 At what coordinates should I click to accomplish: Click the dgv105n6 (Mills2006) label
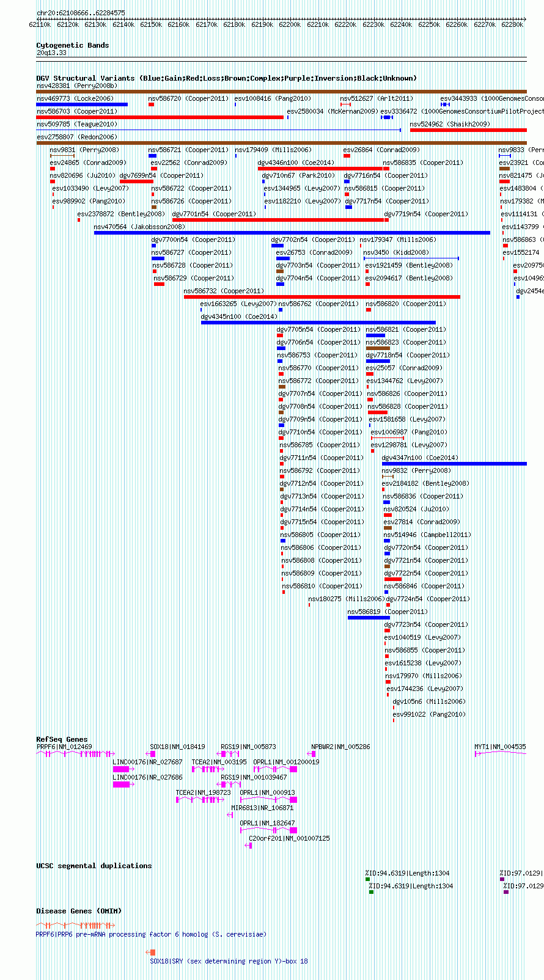click(429, 701)
